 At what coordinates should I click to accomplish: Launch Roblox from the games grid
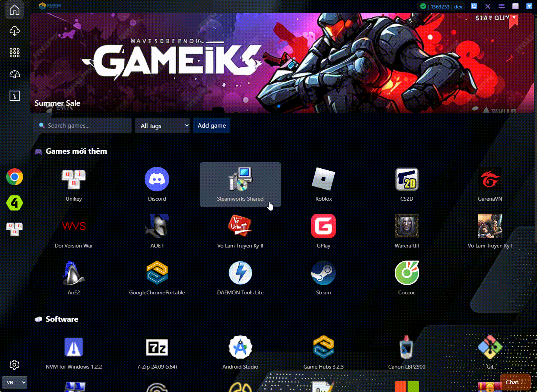(x=323, y=179)
